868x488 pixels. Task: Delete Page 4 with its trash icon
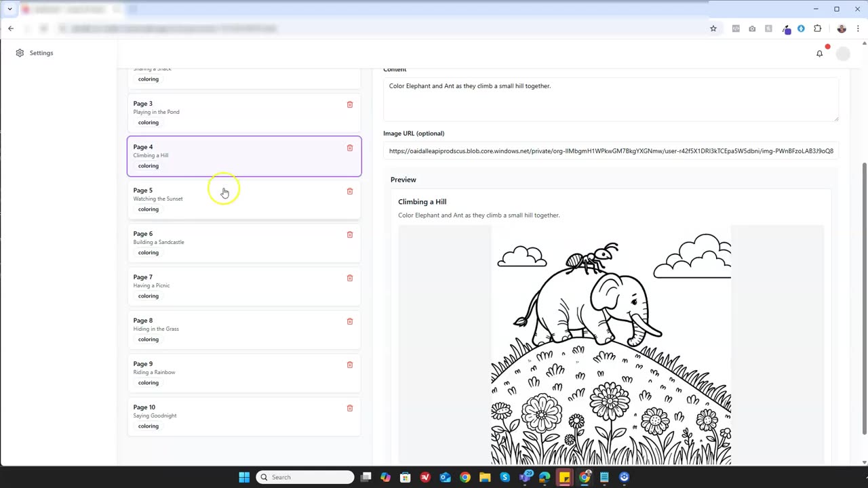(x=350, y=148)
